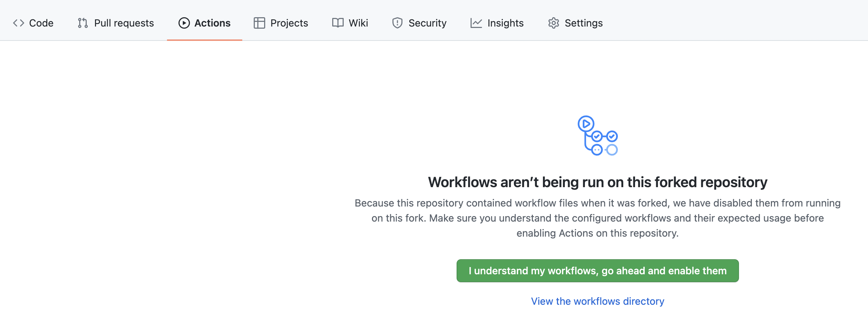Click the Security shield icon

point(397,23)
